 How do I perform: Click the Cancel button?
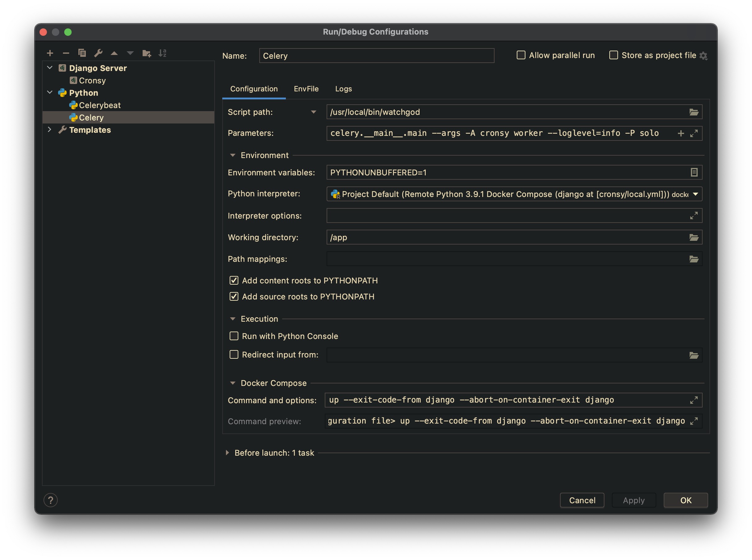pos(582,500)
